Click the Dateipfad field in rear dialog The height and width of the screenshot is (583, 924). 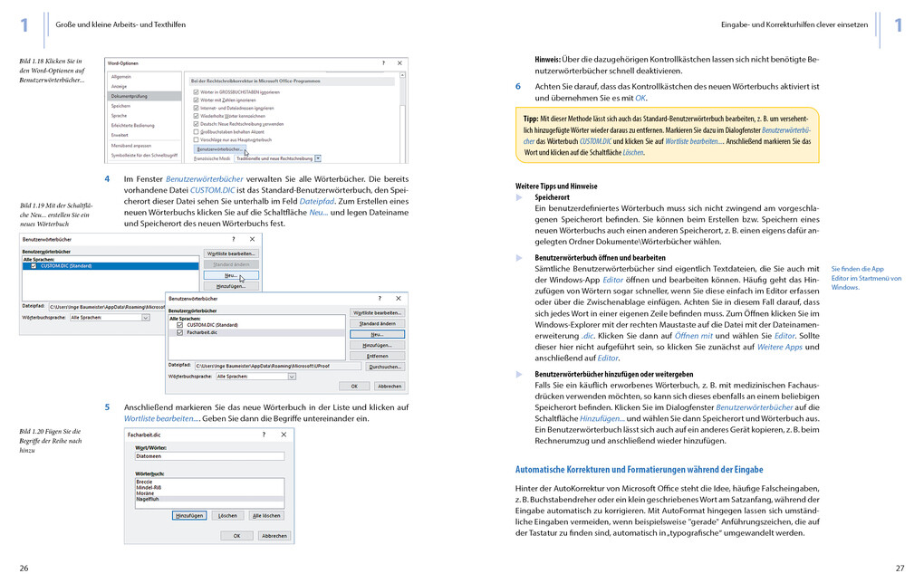click(107, 307)
